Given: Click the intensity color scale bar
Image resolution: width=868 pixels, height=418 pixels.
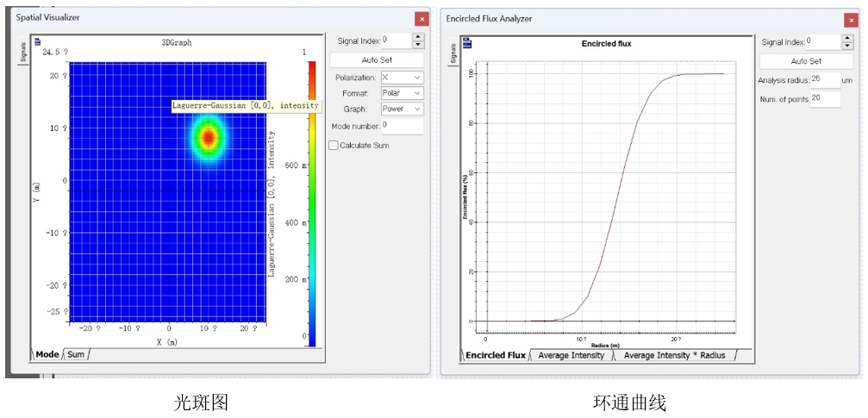Looking at the screenshot, I should 312,203.
